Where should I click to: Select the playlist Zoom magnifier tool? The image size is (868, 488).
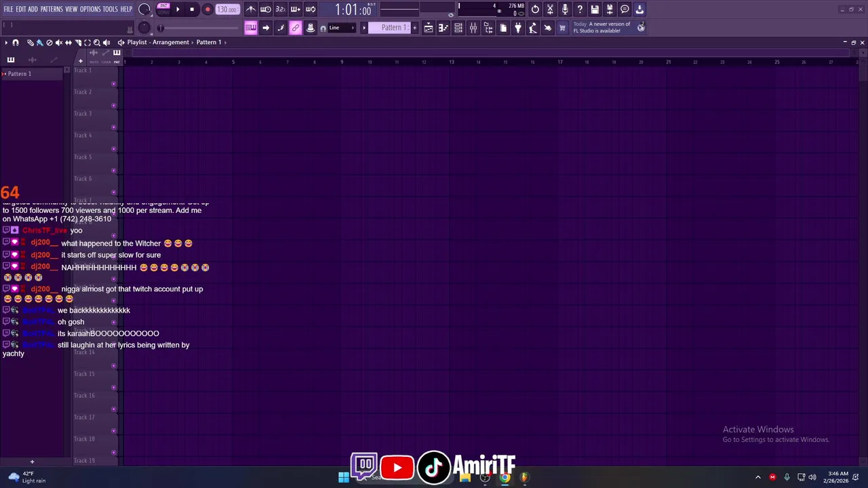tap(97, 43)
